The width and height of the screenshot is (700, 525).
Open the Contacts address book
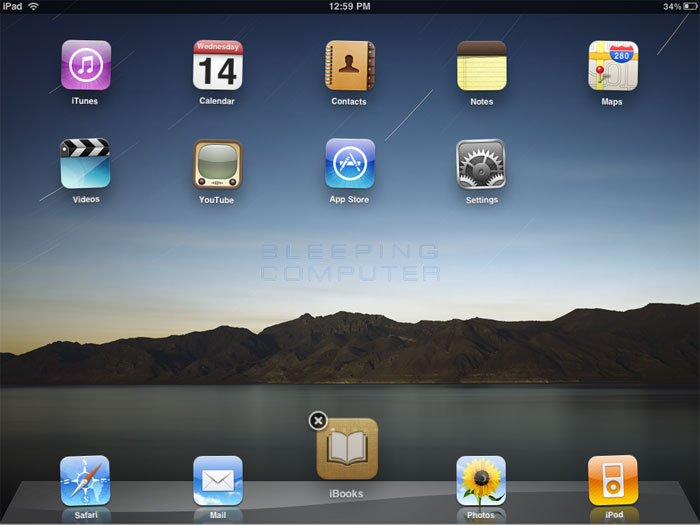tap(349, 66)
